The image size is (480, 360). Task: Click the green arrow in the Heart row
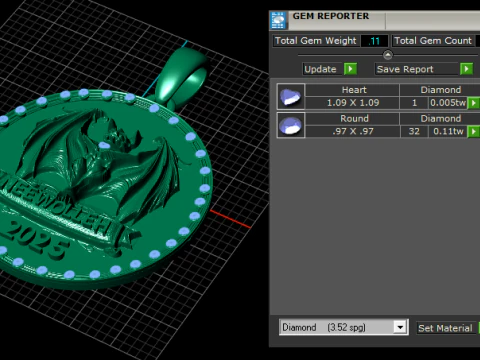pos(473,103)
